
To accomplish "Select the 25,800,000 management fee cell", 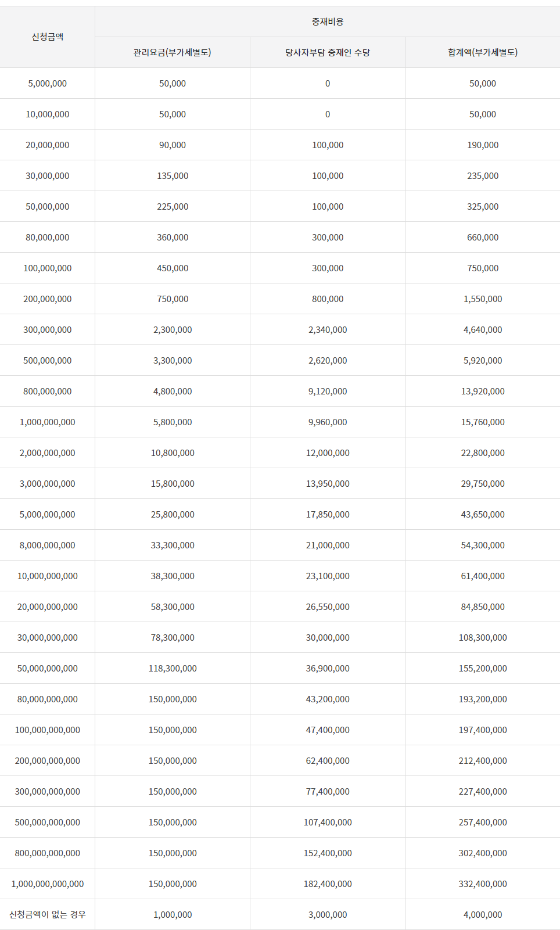I will click(173, 514).
